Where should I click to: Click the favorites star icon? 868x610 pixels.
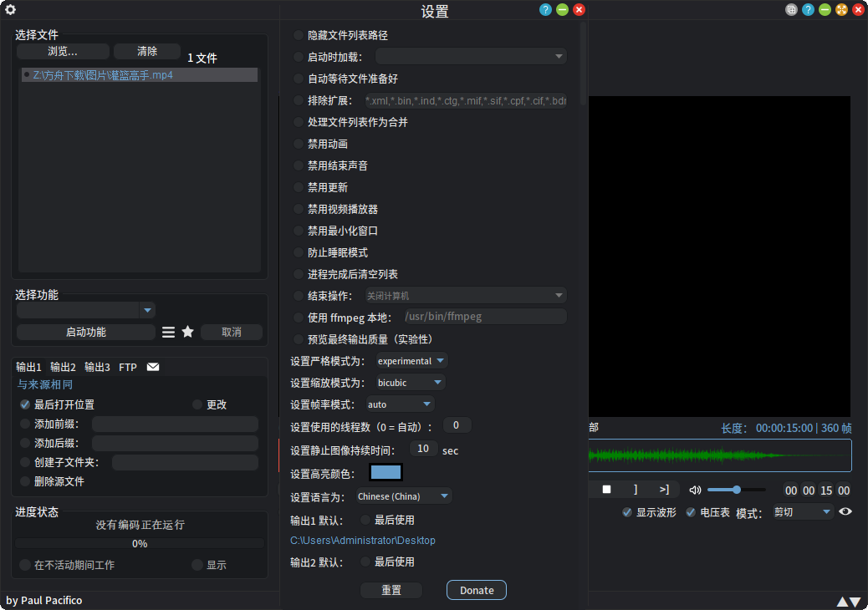click(187, 331)
